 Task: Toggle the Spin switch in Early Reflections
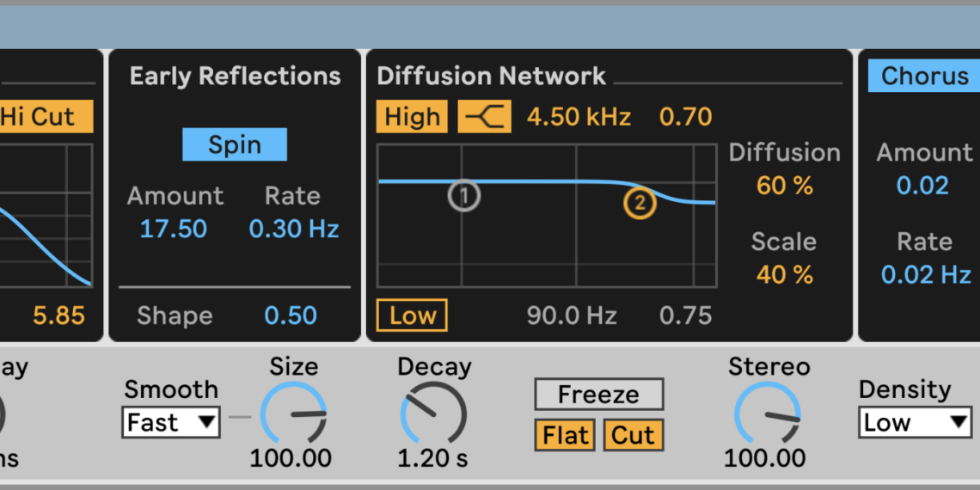pos(235,144)
